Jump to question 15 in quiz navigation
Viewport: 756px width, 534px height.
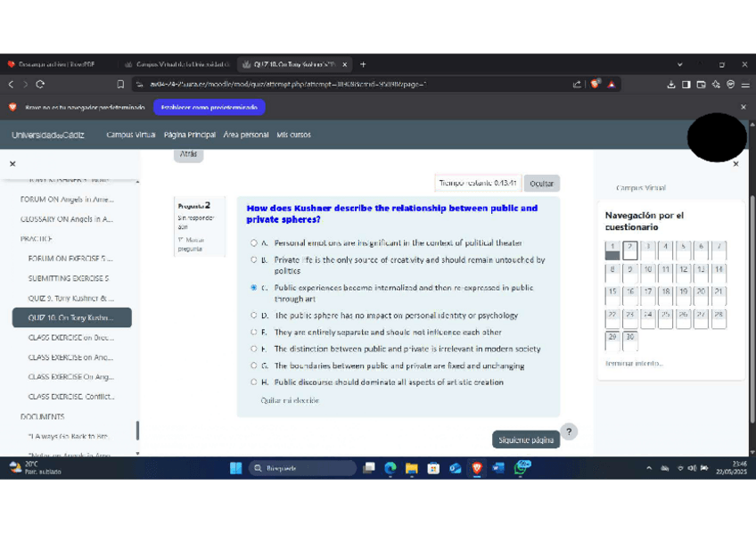612,293
